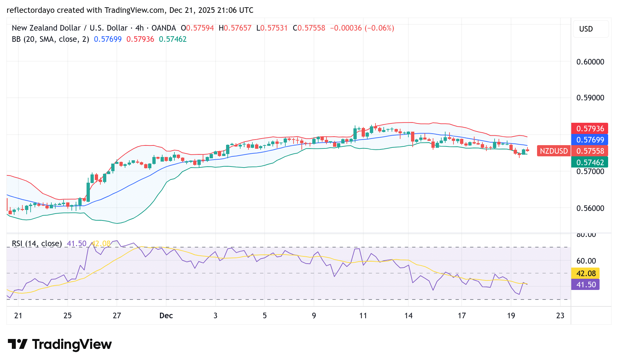Click the purple 41.50 RSI axis label
618x364 pixels.
(585, 284)
